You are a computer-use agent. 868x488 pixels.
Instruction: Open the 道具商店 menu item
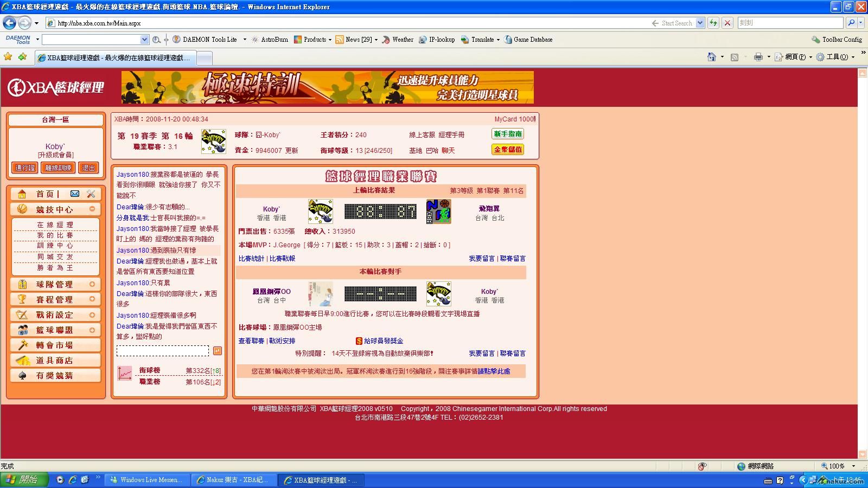pyautogui.click(x=55, y=360)
